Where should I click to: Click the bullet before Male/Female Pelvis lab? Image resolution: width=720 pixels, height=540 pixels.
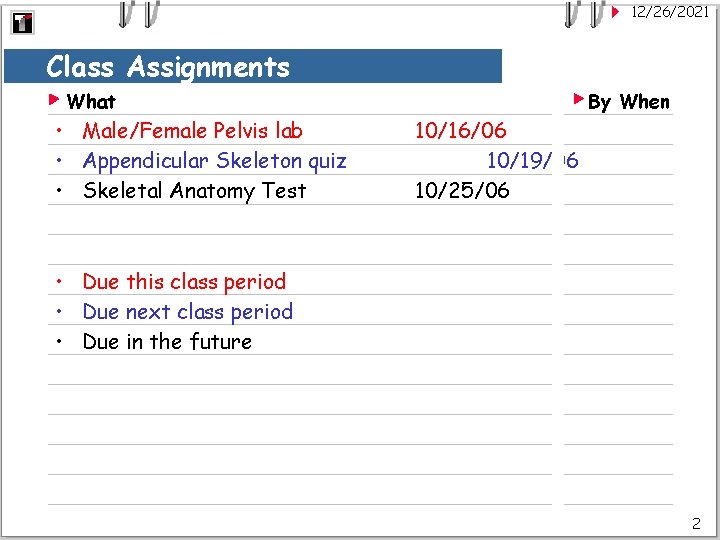coord(61,131)
